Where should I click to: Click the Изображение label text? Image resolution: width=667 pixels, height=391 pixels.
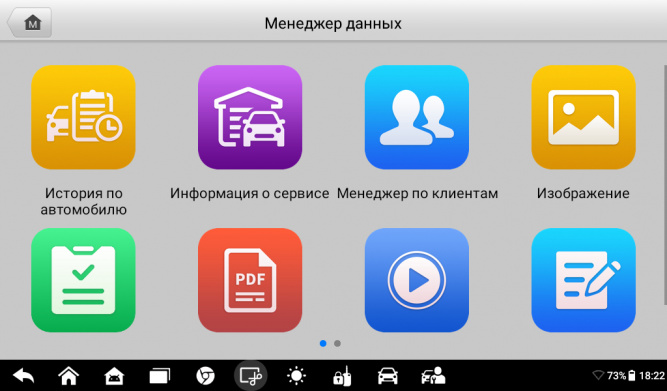583,194
